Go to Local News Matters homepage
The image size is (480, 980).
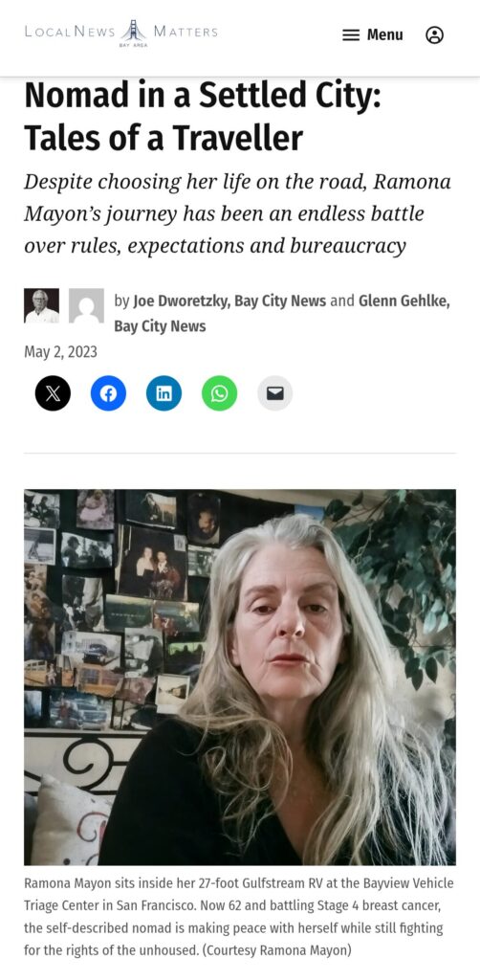pos(121,33)
